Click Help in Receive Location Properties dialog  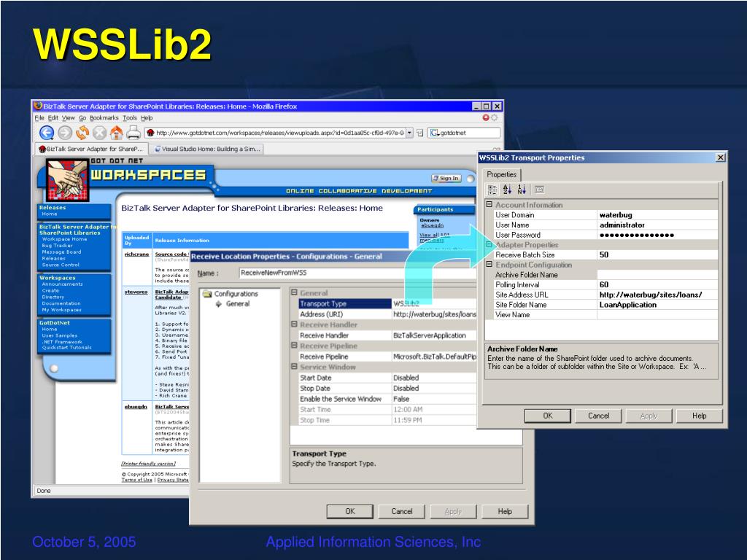pyautogui.click(x=505, y=511)
